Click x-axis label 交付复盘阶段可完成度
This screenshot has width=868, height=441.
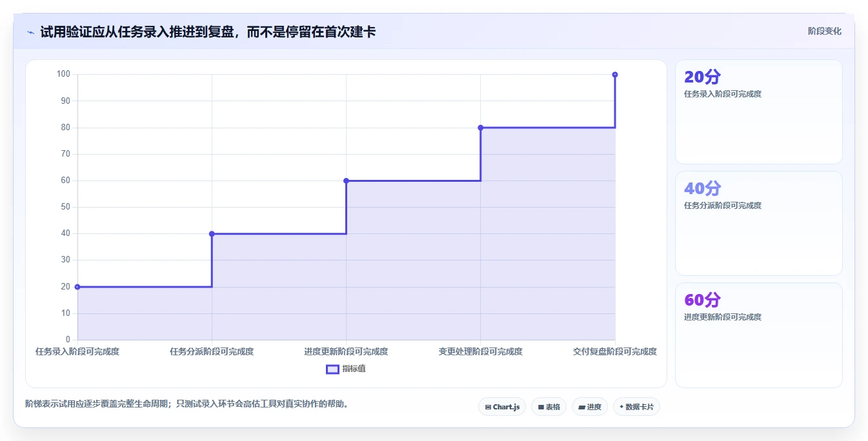coord(615,351)
